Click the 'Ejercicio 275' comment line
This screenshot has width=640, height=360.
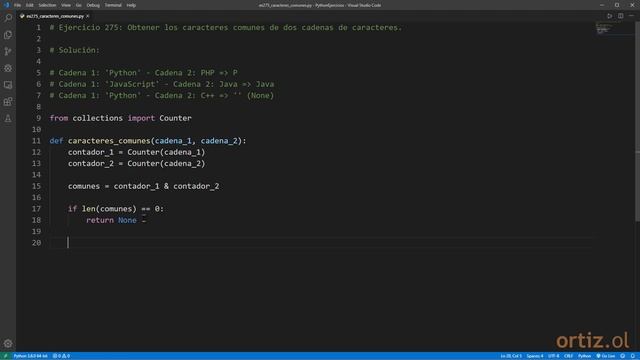[226, 27]
